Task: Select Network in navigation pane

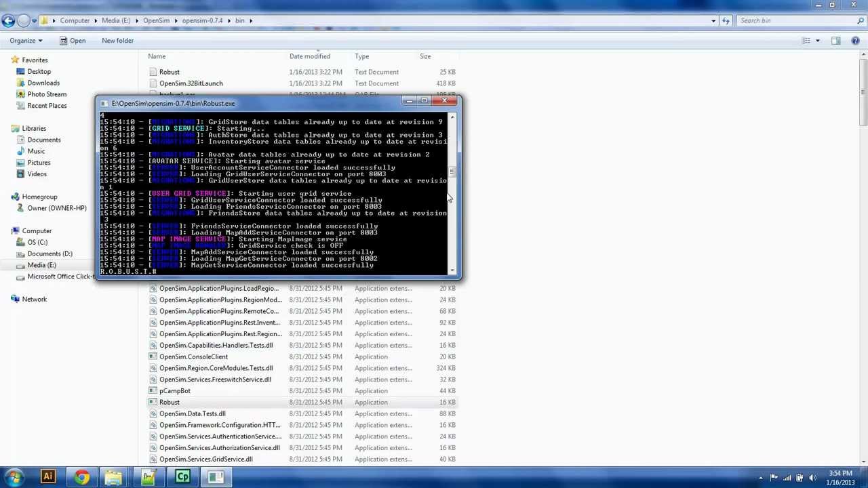Action: click(x=34, y=299)
